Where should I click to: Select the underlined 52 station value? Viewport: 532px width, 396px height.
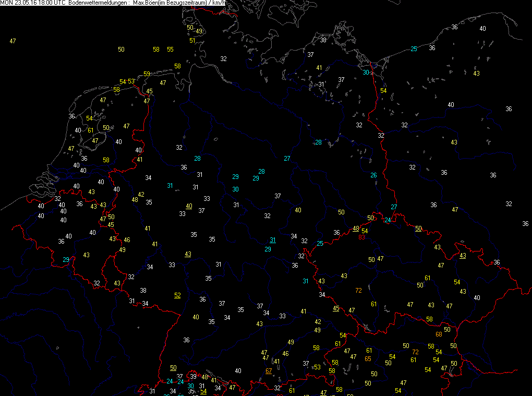tap(177, 295)
